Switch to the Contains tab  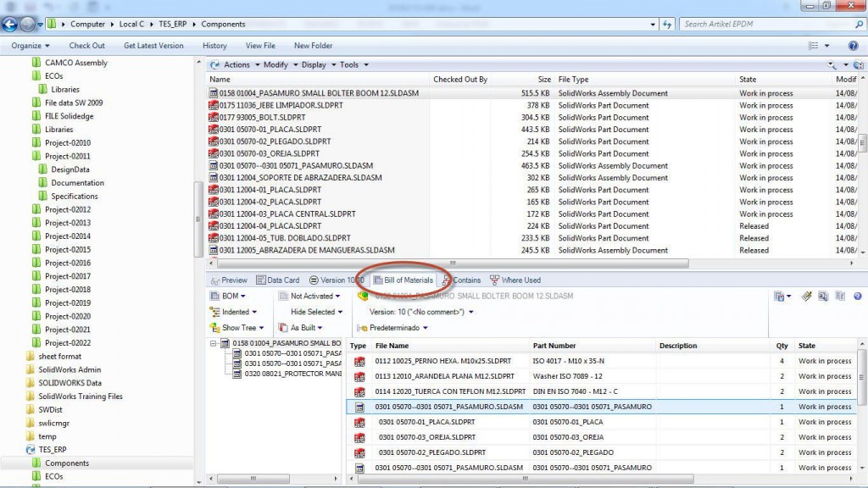tap(461, 280)
